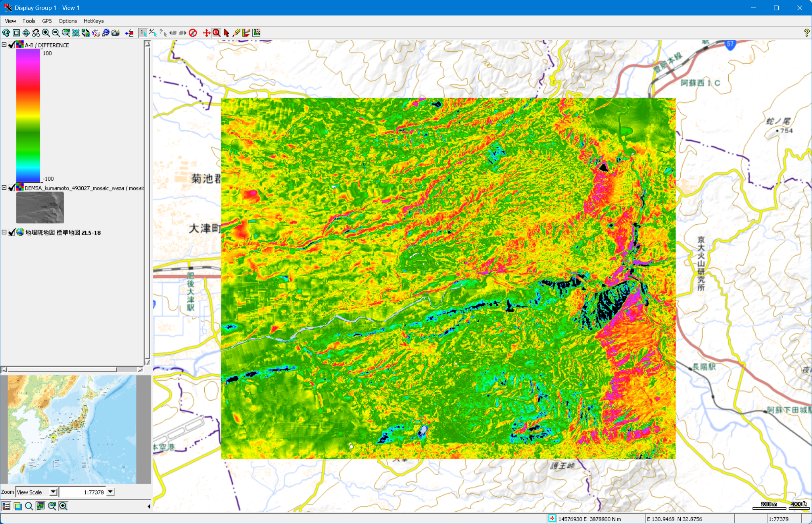Select the red arrow select tool
812x524 pixels.
point(227,33)
